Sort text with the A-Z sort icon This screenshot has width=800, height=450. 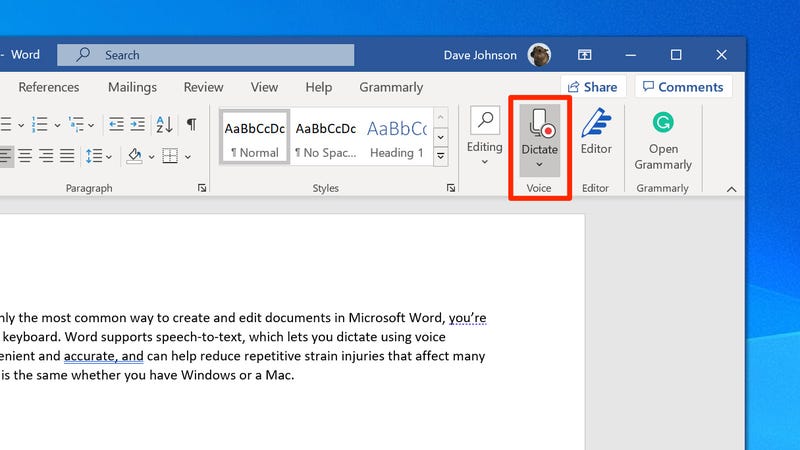tap(166, 125)
